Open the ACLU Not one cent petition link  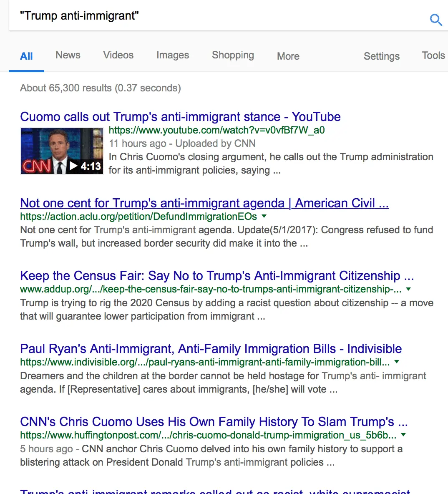coord(204,203)
